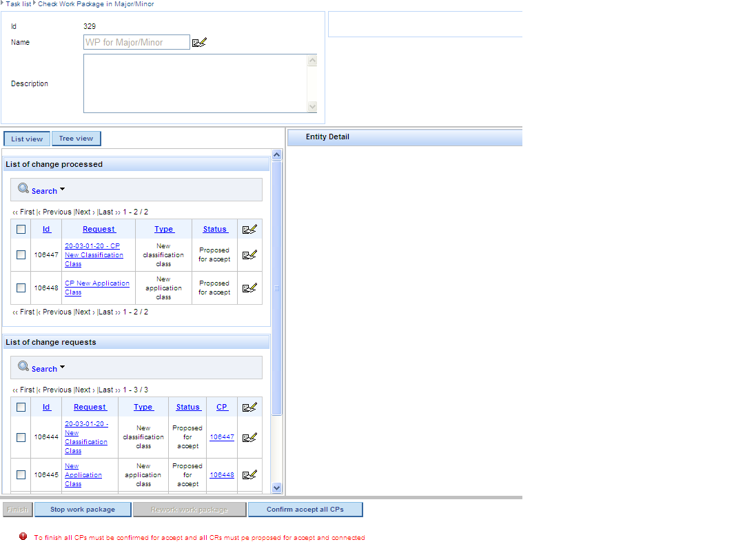The width and height of the screenshot is (756, 542).
Task: Click the edit icon beside the Name field
Action: pos(199,43)
